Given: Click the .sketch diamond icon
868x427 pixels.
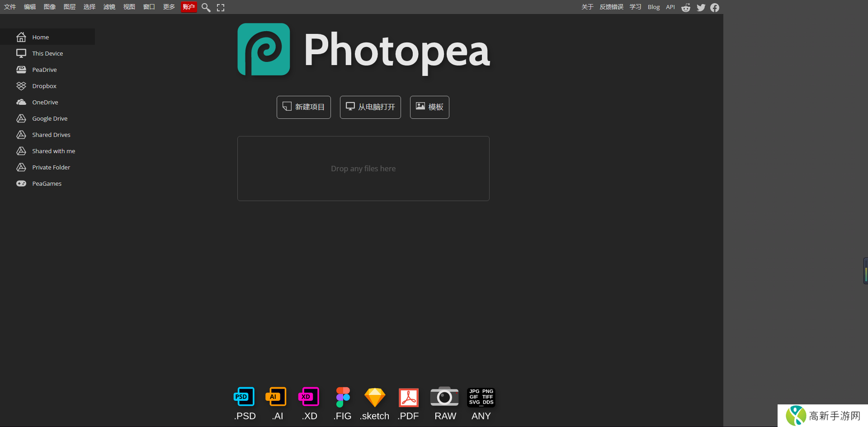Looking at the screenshot, I should (x=375, y=397).
